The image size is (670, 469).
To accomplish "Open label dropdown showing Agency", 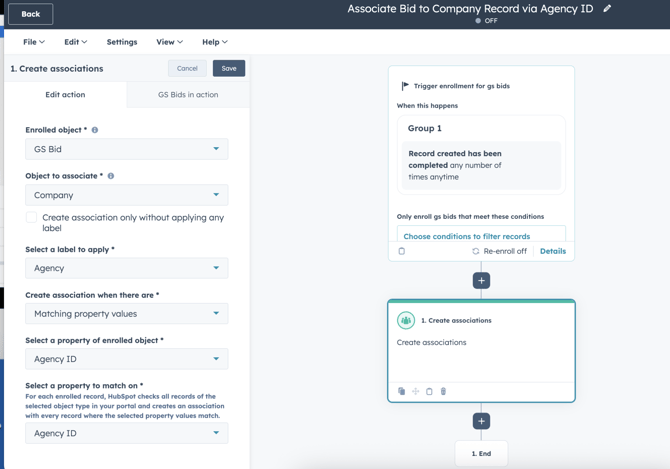I will pos(126,268).
